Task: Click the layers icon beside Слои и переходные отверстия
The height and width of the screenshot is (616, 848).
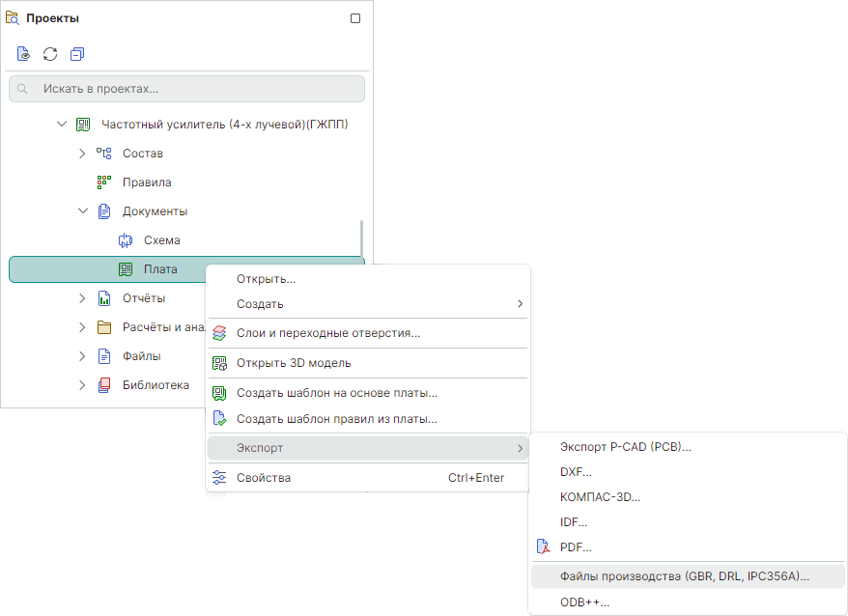Action: [x=219, y=333]
